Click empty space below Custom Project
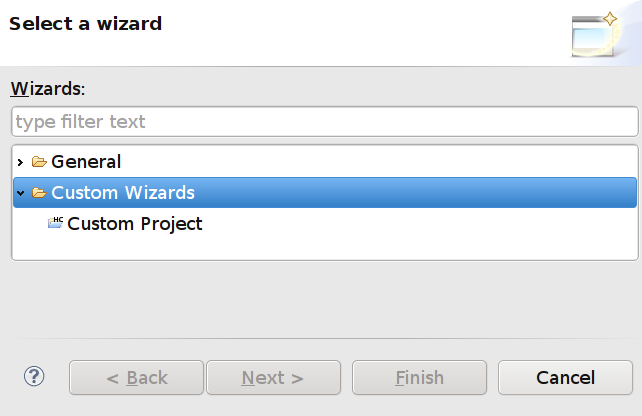 (324, 248)
